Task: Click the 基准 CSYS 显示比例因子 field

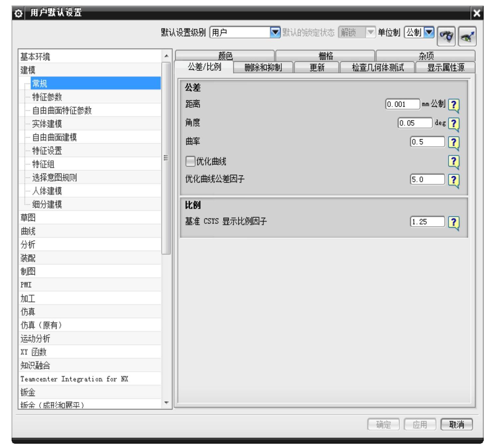Action: [x=428, y=222]
